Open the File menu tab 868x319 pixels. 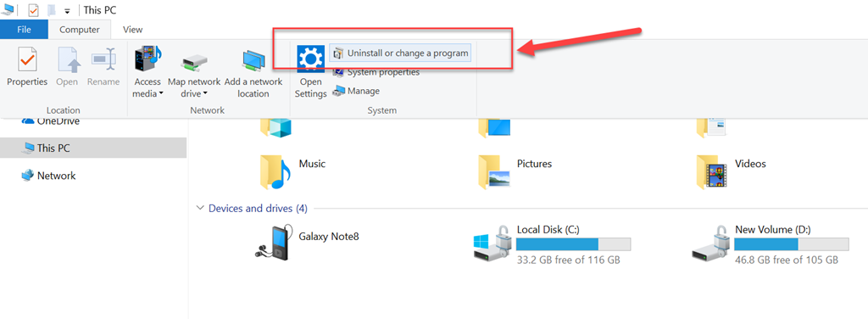[x=24, y=30]
